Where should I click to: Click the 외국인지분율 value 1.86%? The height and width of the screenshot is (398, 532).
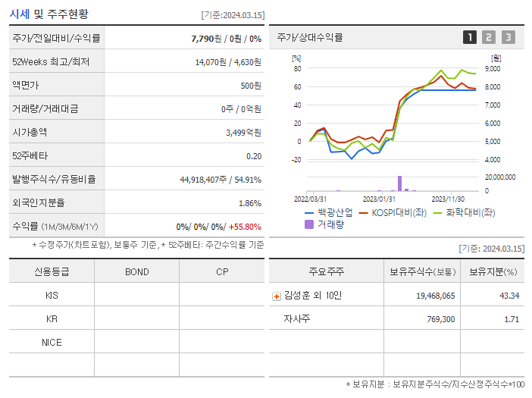250,203
